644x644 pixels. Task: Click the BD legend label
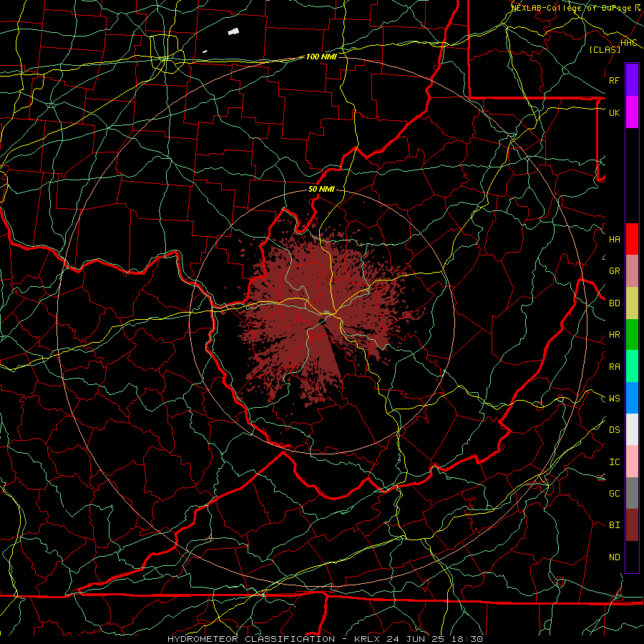(x=614, y=303)
